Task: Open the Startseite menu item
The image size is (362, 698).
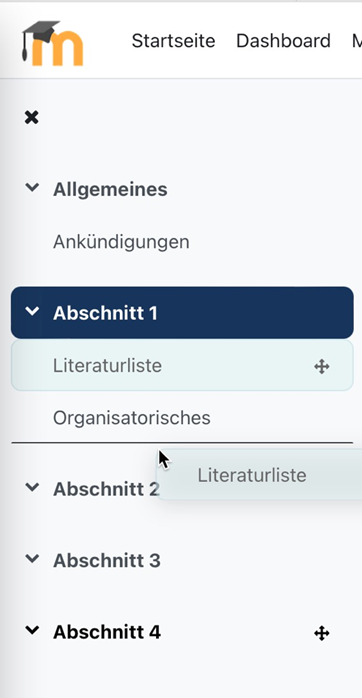Action: [174, 41]
